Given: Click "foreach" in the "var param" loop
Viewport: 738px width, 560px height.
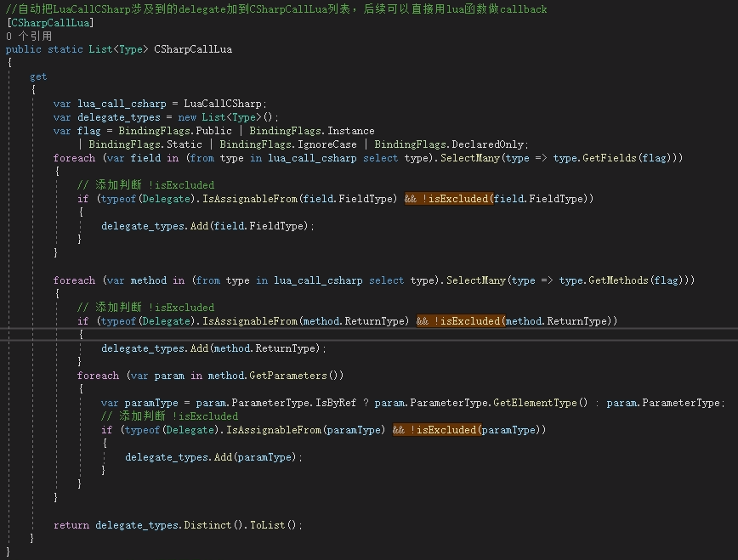Looking at the screenshot, I should pos(98,376).
